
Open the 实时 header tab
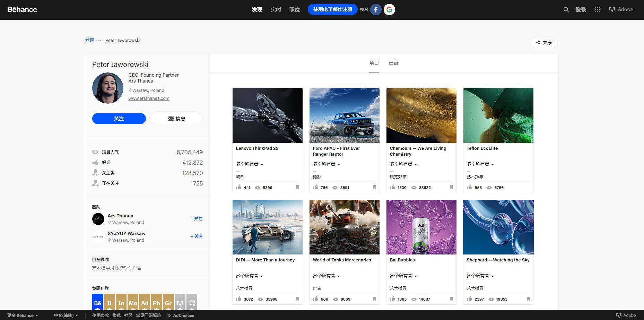coord(276,10)
